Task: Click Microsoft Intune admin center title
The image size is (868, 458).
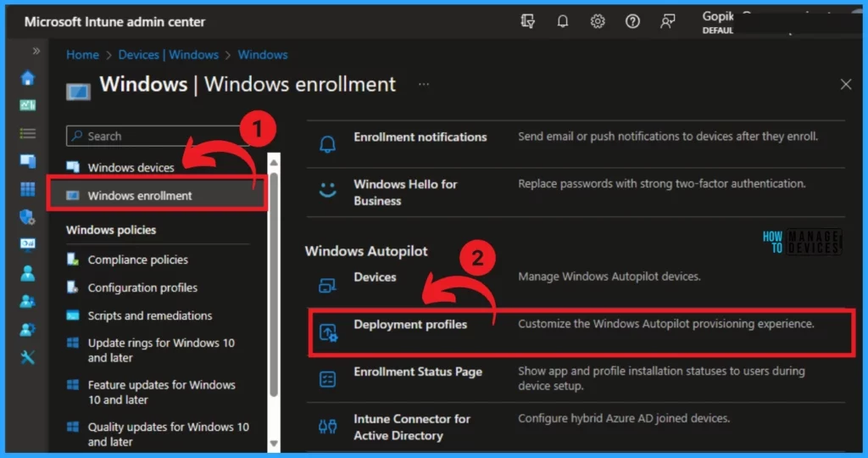Action: pos(114,21)
